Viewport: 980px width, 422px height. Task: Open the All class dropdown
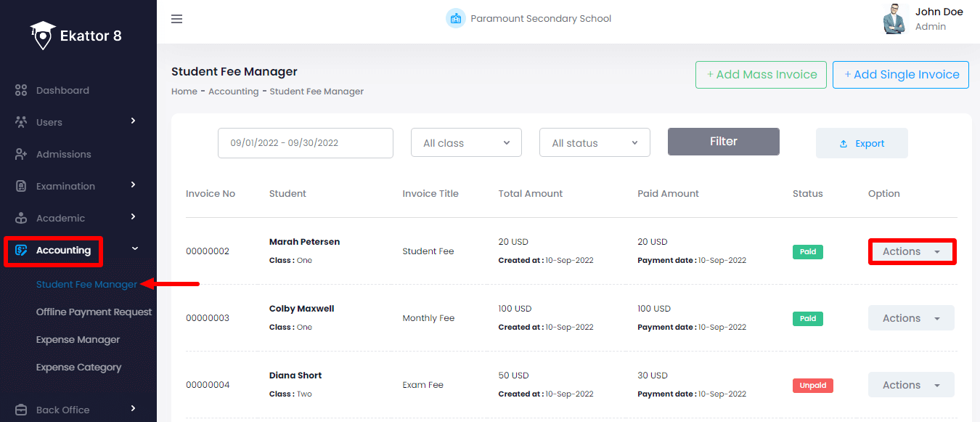point(466,143)
